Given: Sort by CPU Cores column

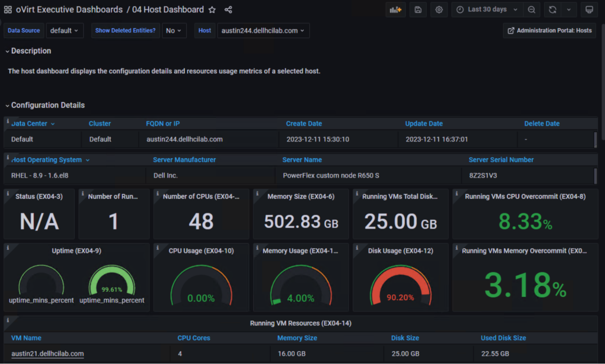Looking at the screenshot, I should tap(194, 338).
